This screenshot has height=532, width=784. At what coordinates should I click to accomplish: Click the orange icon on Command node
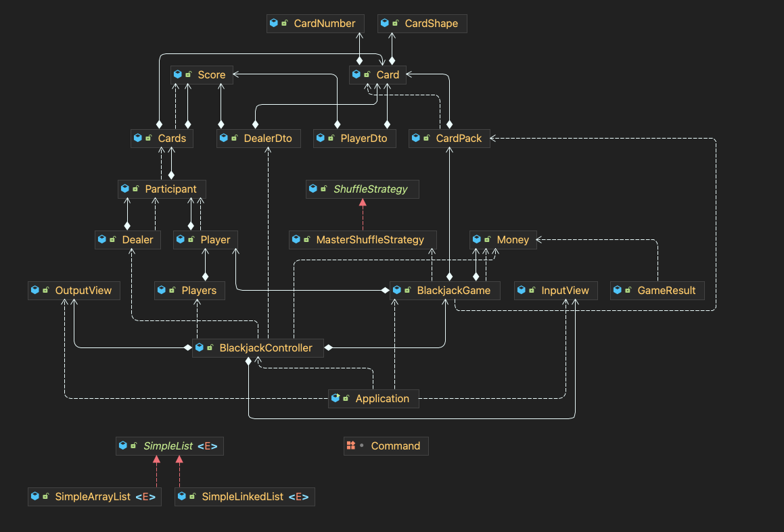pos(350,446)
